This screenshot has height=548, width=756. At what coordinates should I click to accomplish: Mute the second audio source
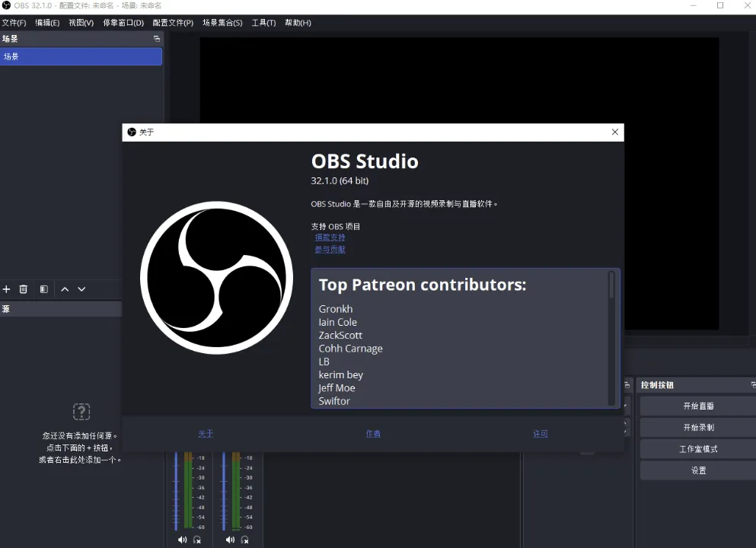tap(230, 540)
